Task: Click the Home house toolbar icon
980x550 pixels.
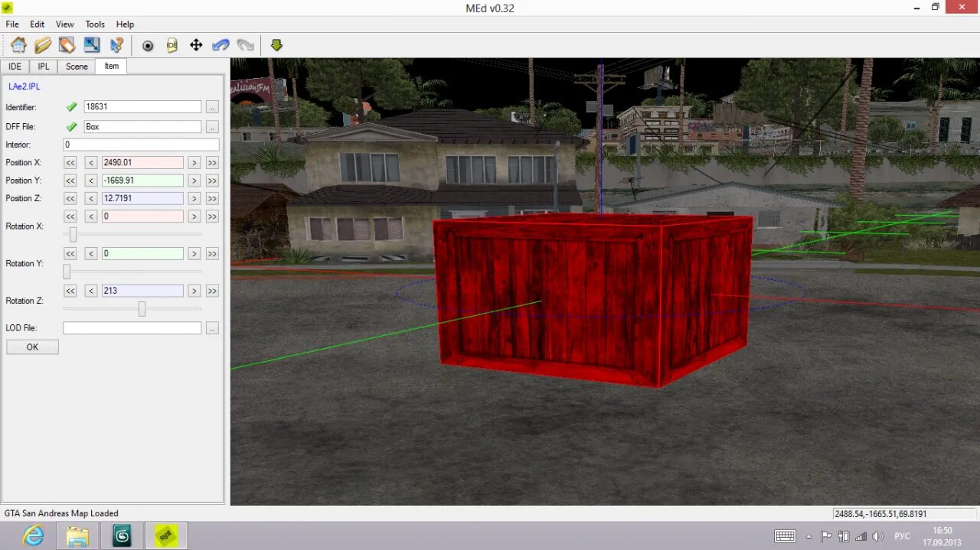Action: [x=18, y=45]
